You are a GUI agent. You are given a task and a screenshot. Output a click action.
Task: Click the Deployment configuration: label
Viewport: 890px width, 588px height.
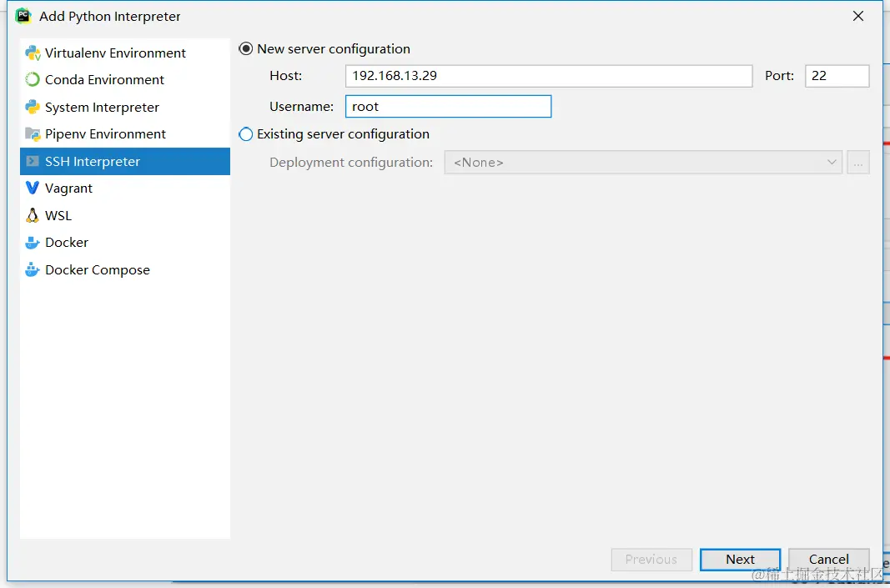tap(351, 163)
